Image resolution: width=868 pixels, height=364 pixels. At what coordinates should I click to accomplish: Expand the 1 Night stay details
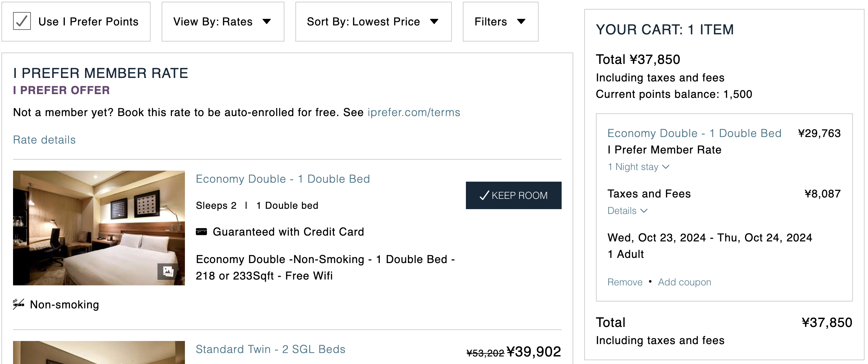coord(638,167)
